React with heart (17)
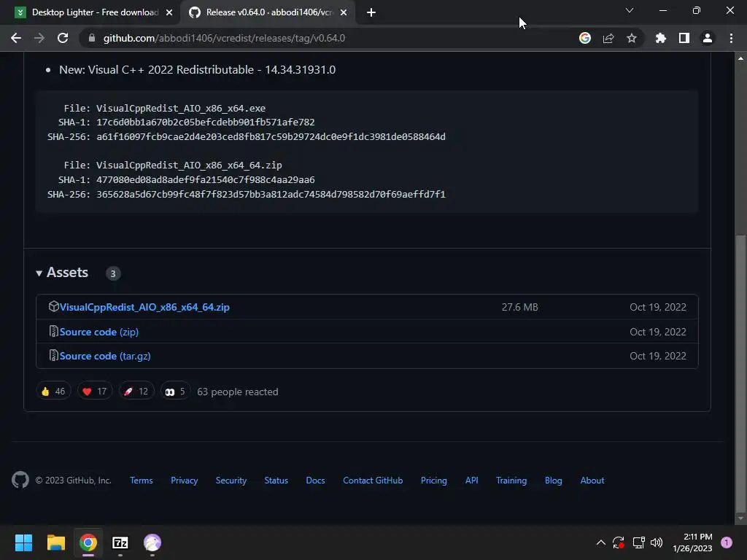The height and width of the screenshot is (560, 747). click(95, 392)
